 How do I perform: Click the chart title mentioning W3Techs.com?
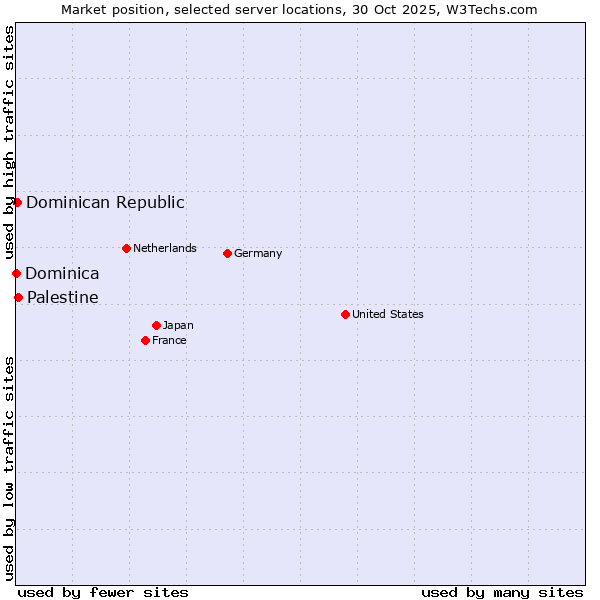(x=299, y=9)
